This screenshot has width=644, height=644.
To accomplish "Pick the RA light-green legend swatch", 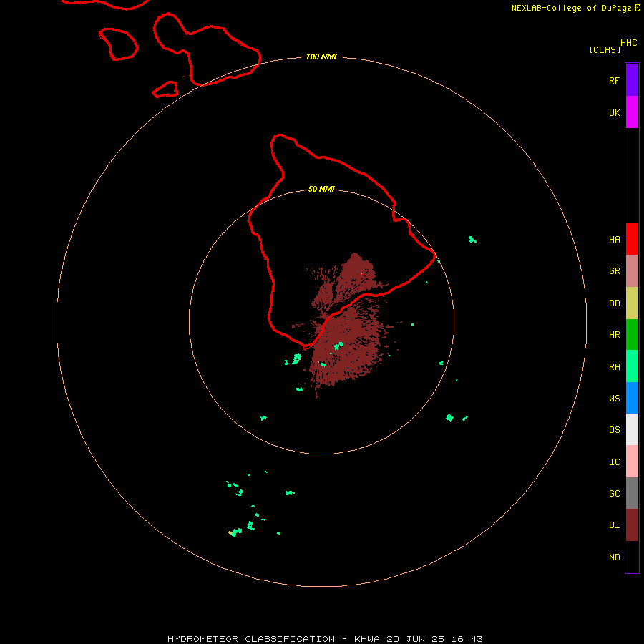I will pos(632,366).
